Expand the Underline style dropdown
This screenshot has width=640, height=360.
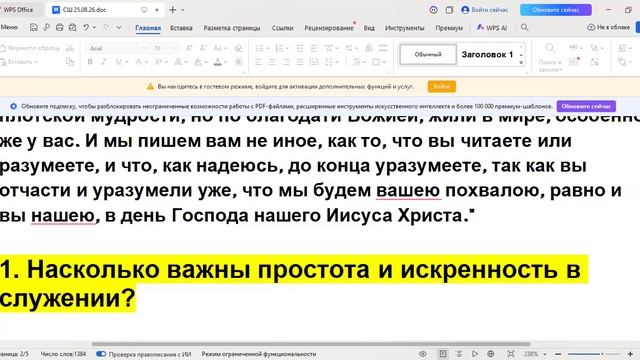[127, 62]
